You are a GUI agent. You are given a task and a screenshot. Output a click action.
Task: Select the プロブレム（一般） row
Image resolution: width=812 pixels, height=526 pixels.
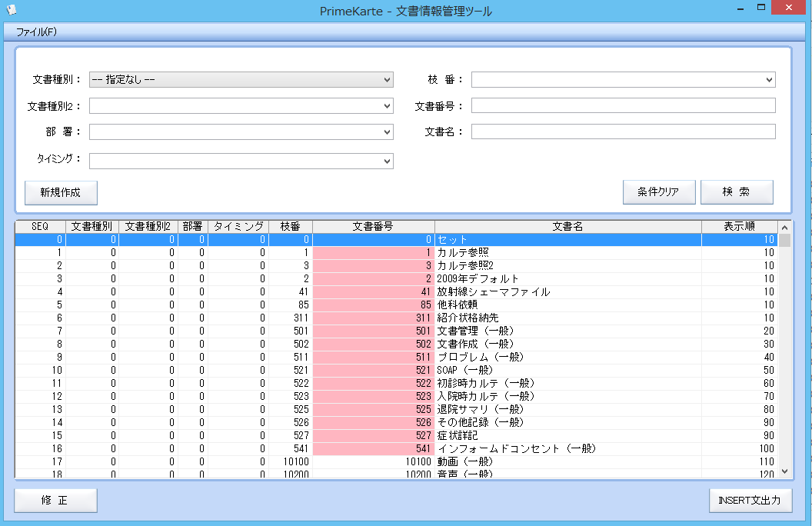point(396,358)
